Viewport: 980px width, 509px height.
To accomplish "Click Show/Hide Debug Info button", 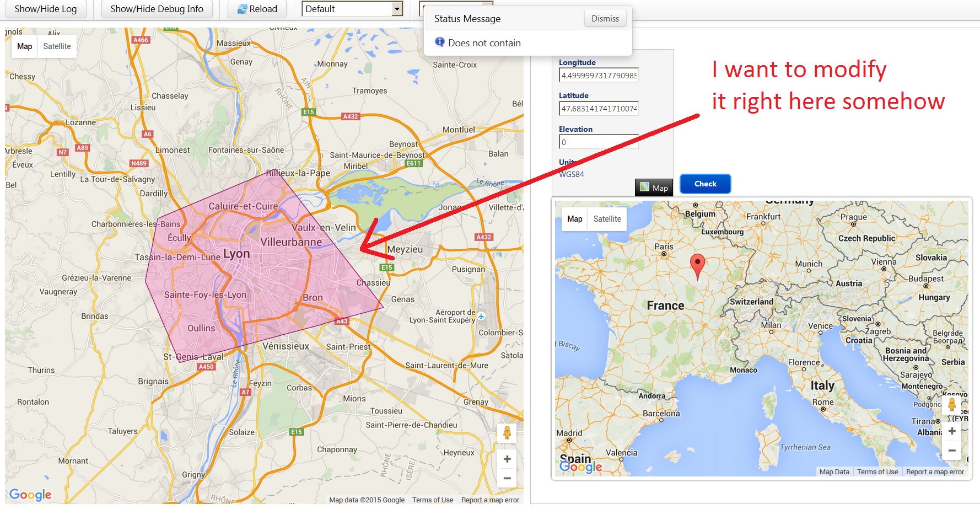I will click(157, 9).
